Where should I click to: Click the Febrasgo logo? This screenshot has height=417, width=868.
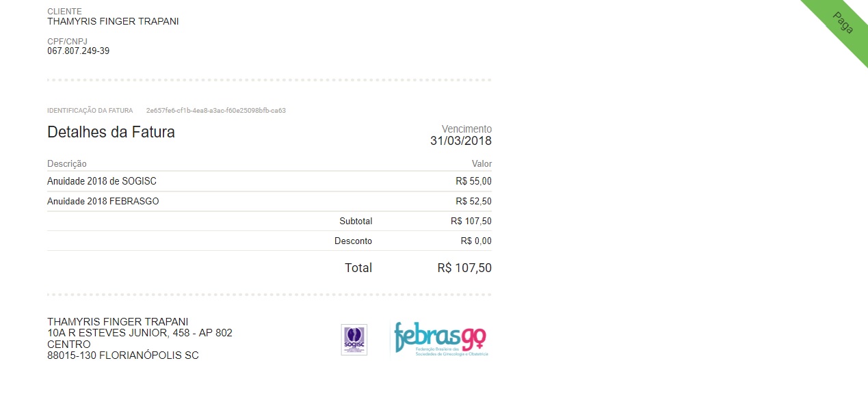[441, 340]
